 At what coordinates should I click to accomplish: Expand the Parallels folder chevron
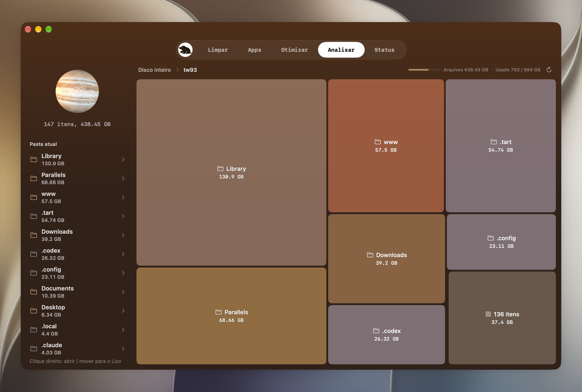click(x=123, y=179)
